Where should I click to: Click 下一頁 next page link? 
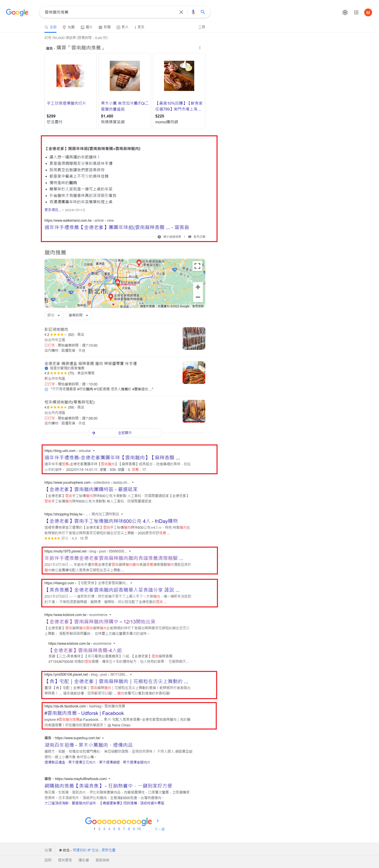159,829
